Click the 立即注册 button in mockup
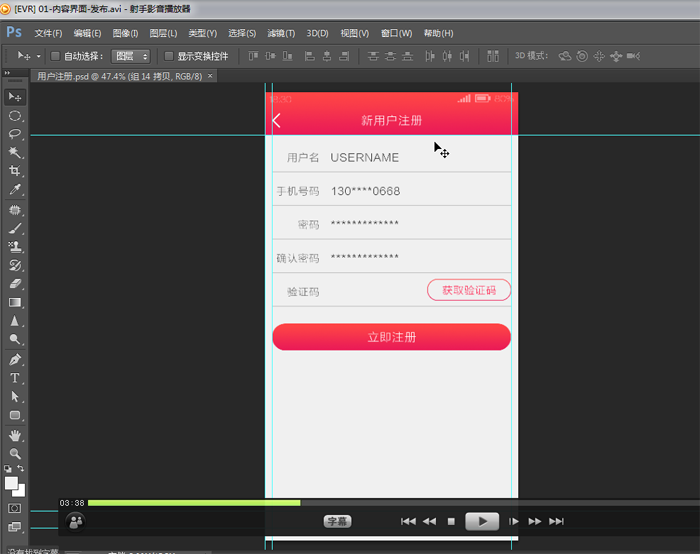 [x=392, y=337]
